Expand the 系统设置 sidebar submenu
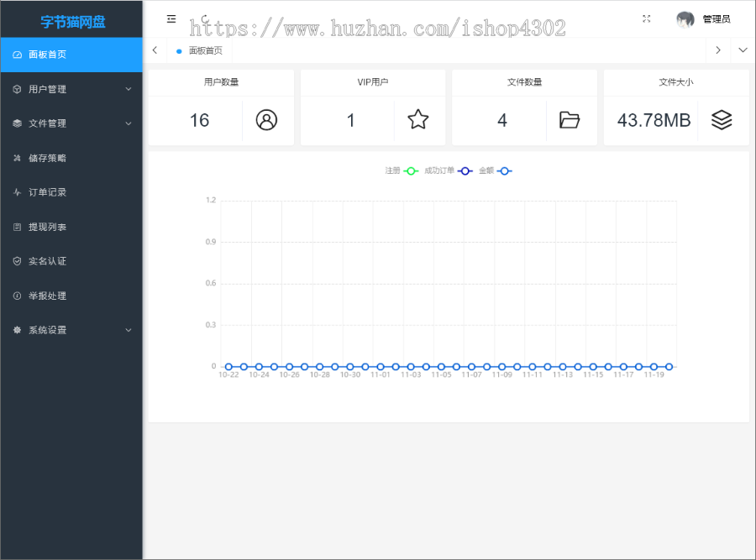The height and width of the screenshot is (560, 756). tap(71, 330)
